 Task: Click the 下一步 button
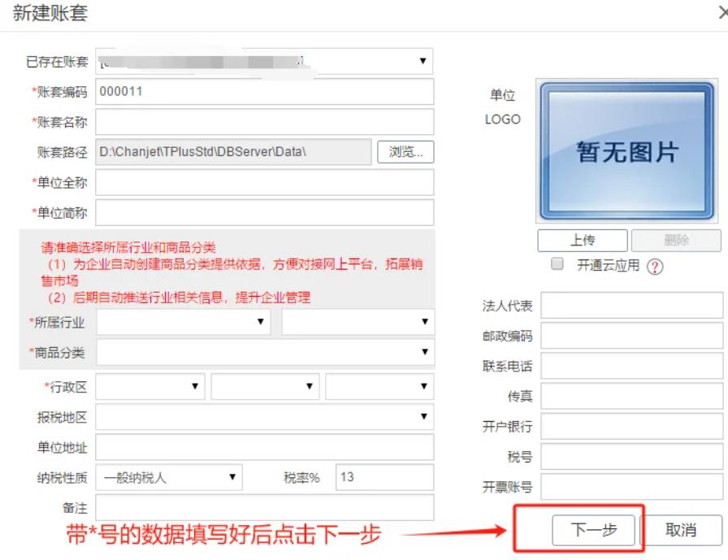[594, 530]
